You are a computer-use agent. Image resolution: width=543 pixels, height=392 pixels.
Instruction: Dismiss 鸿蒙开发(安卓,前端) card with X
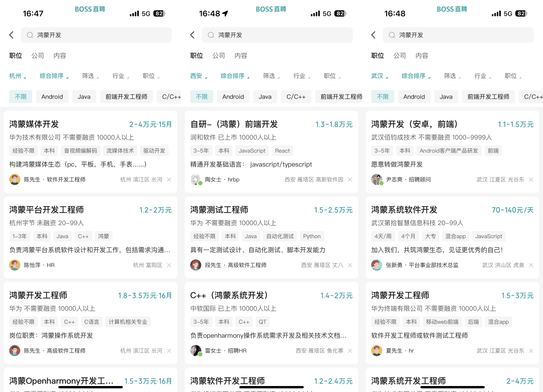531,179
